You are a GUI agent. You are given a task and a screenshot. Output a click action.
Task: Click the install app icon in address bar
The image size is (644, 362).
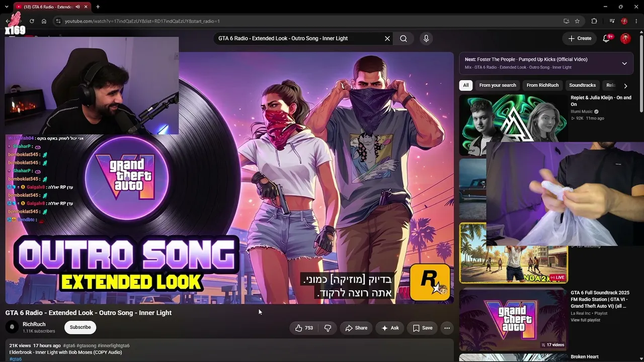click(x=566, y=21)
